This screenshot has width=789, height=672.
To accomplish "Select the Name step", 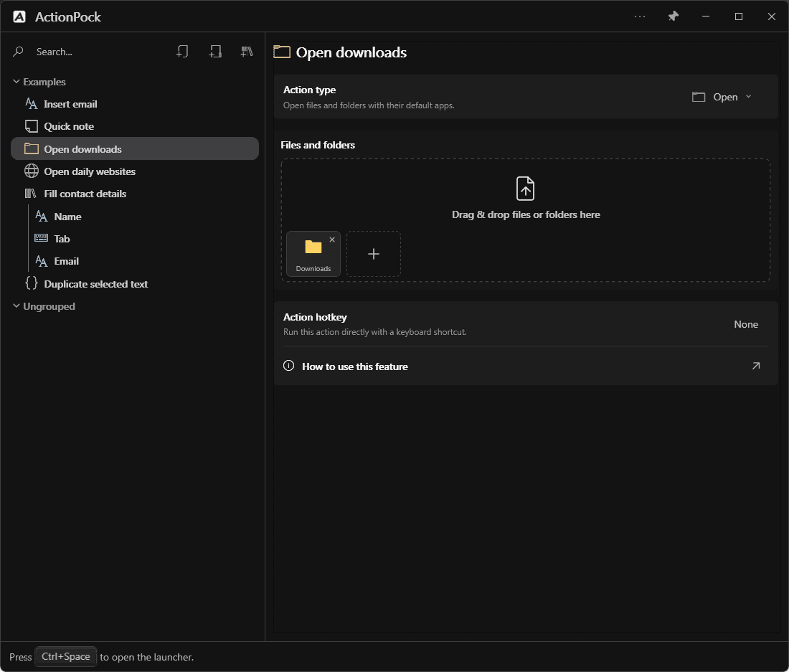I will pyautogui.click(x=145, y=217).
